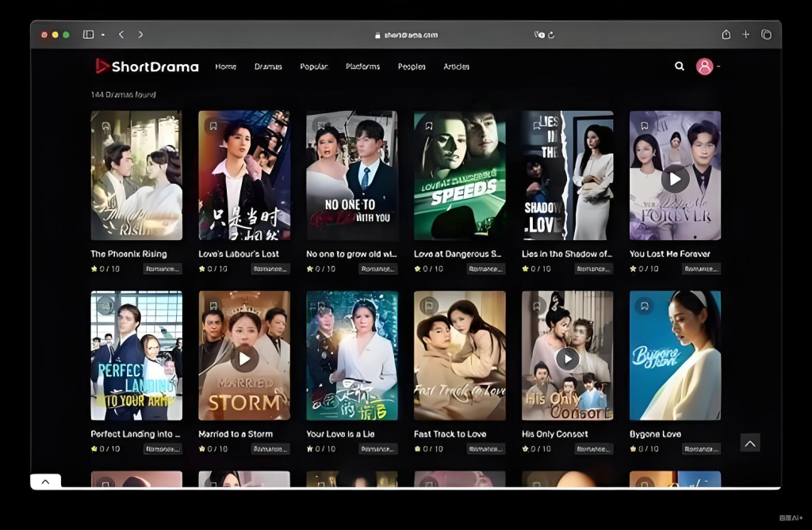The image size is (812, 530).
Task: Play the Married to a Storm preview
Action: 244,358
